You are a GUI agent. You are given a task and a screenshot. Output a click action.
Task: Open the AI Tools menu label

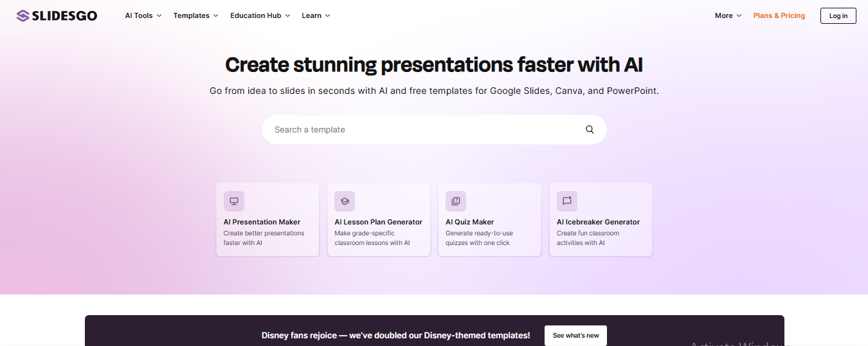139,15
